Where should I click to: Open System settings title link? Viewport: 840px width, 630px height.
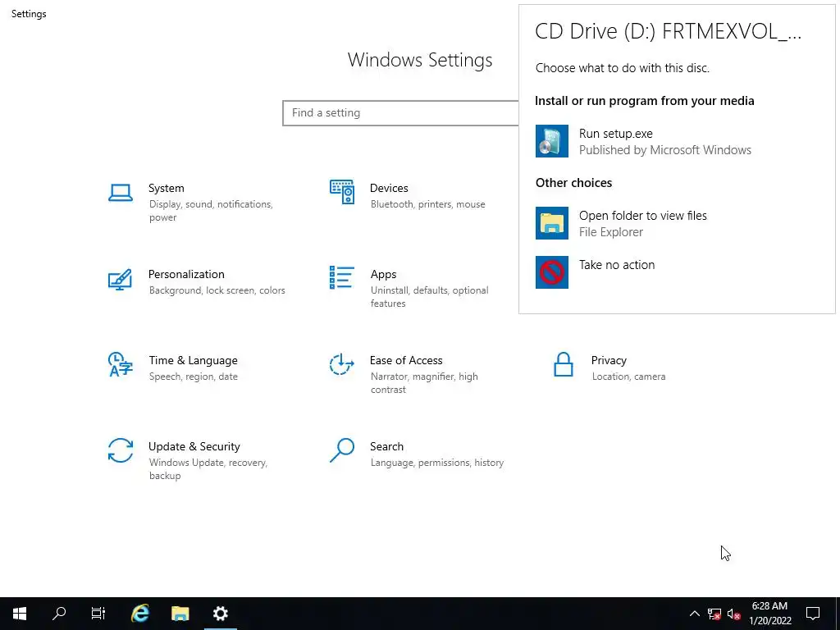coord(166,188)
